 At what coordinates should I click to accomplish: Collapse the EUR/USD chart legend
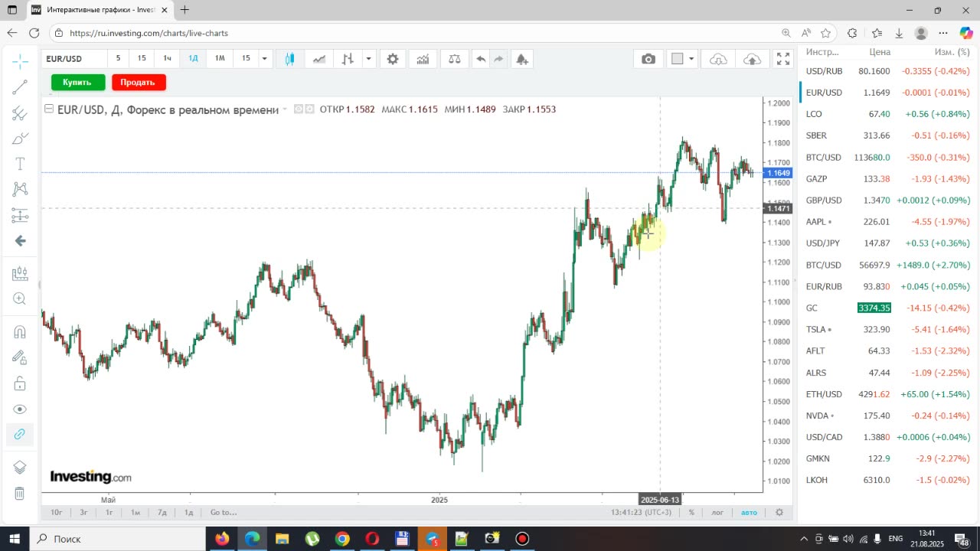coord(50,109)
